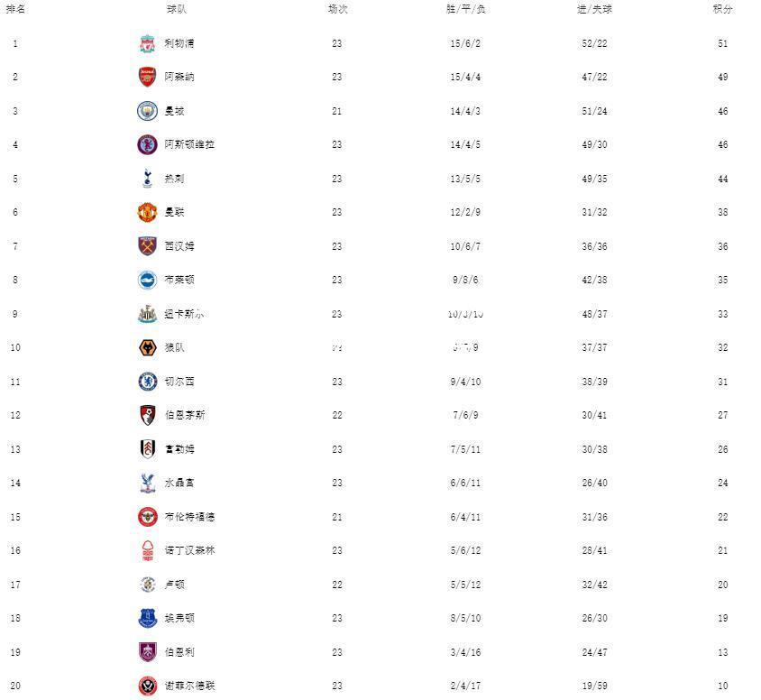
Task: Open the 布伦特福德 team name
Action: point(189,517)
